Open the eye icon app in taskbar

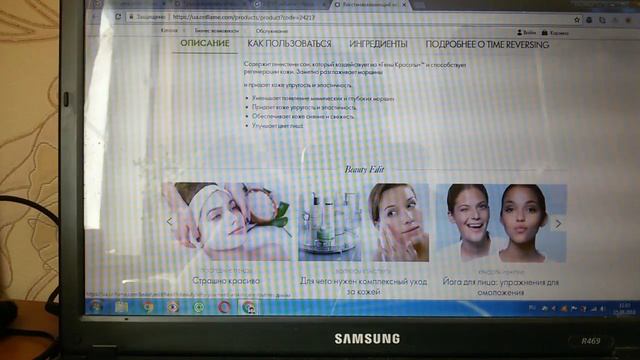(x=173, y=307)
